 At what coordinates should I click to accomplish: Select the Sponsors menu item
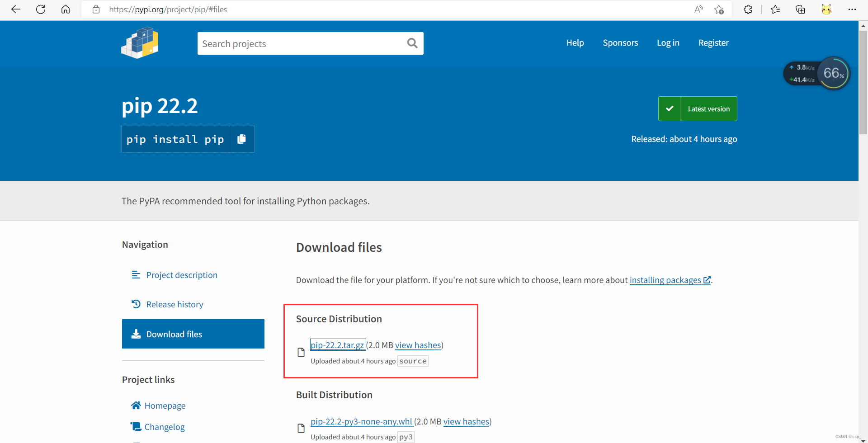(x=620, y=42)
